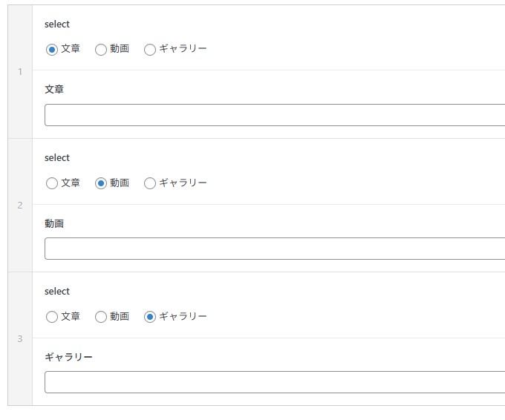Click the select label in row 1

(57, 24)
